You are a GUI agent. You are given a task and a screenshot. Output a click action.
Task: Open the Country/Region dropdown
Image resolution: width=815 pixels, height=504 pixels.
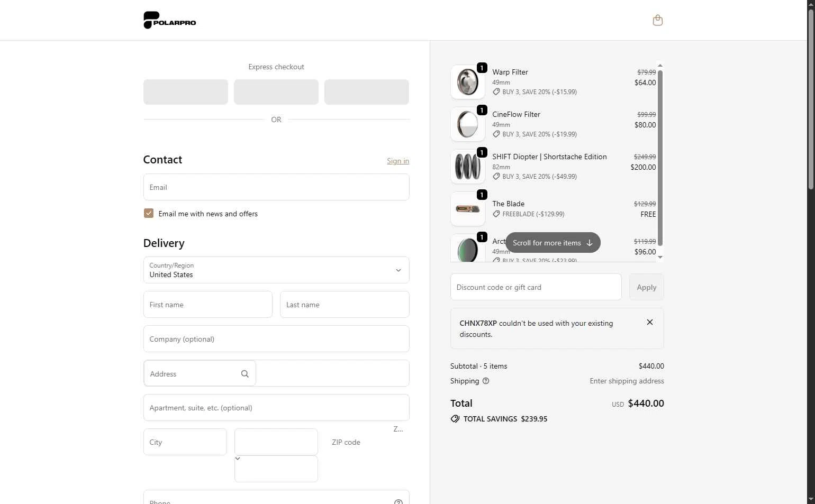coord(276,270)
